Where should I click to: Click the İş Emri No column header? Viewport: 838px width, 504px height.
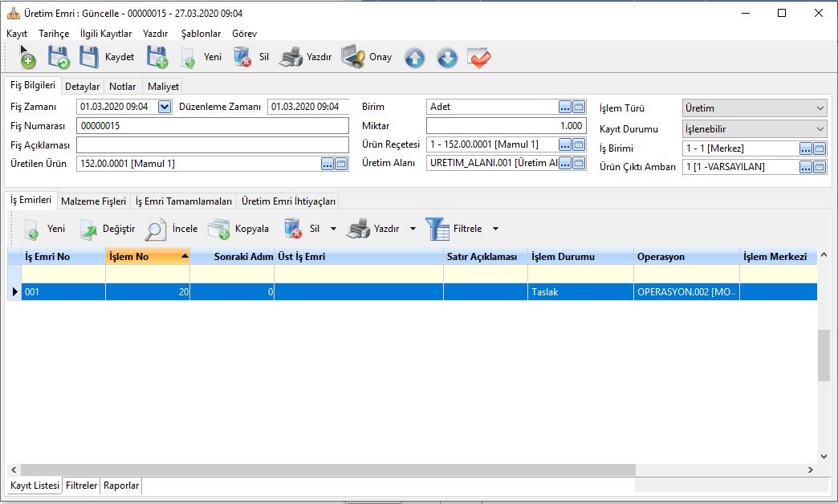pyautogui.click(x=63, y=257)
